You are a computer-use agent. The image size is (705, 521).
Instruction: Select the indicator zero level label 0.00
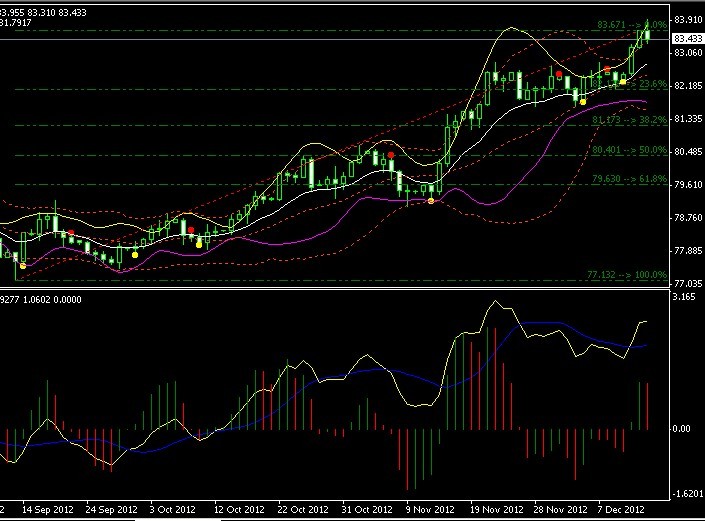(x=682, y=428)
